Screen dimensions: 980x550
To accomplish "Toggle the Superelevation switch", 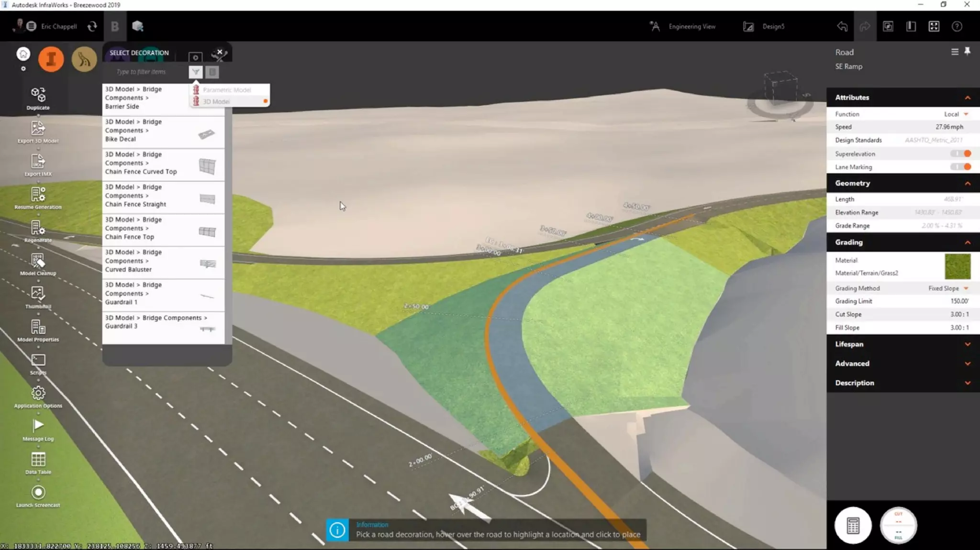I will [x=961, y=154].
